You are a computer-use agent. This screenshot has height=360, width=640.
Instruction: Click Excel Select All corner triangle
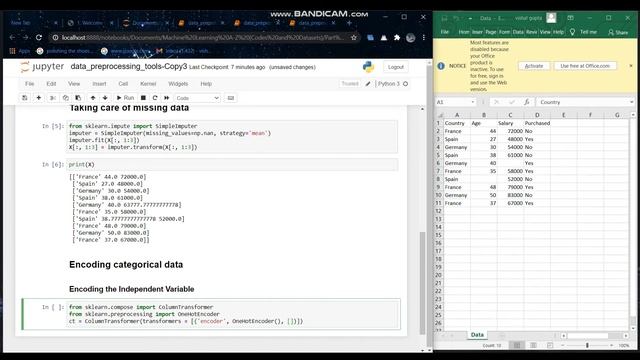(440, 115)
